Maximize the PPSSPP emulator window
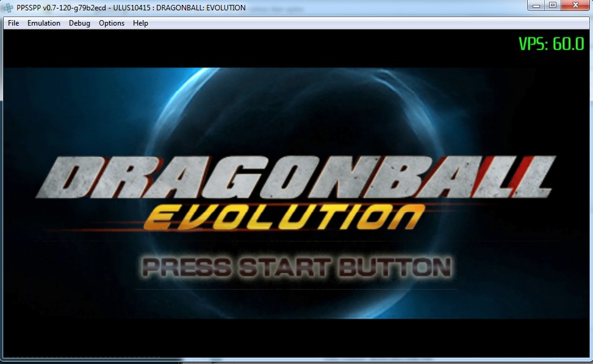593x364 pixels. [x=553, y=5]
